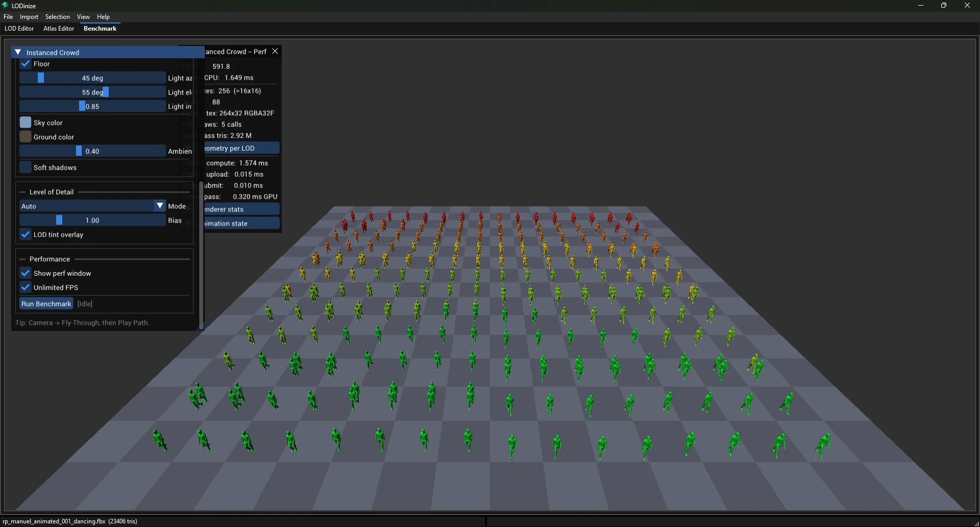Toggle the Unlimited FPS checkbox
The width and height of the screenshot is (980, 527).
pos(26,288)
